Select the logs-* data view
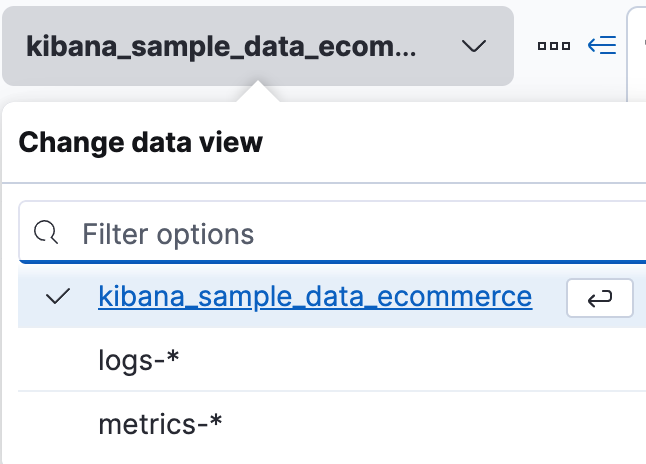Viewport: 646px width, 464px height. [138, 360]
